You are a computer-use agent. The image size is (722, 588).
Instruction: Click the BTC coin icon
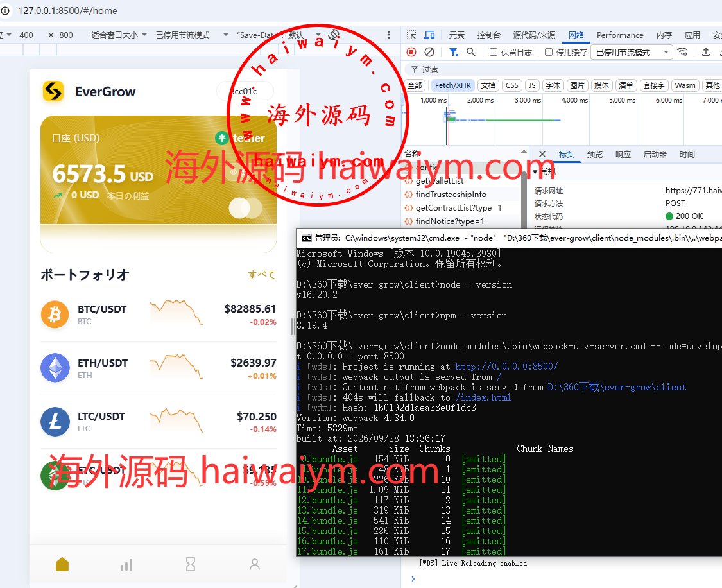tap(55, 315)
